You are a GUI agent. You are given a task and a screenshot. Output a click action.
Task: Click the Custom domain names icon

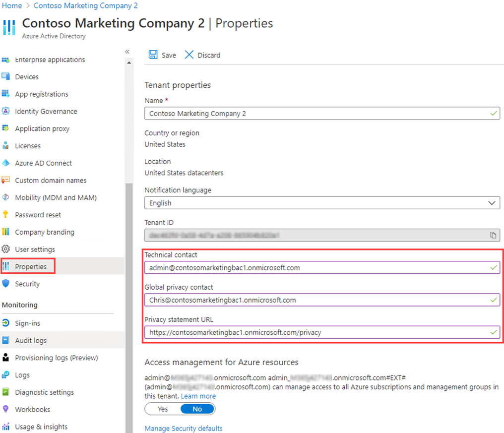pos(5,180)
